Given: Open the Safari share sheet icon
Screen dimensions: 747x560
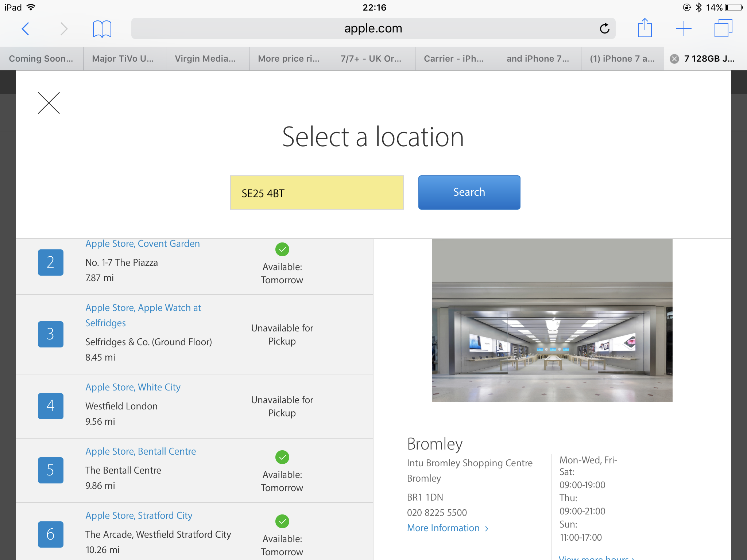Looking at the screenshot, I should (x=645, y=28).
